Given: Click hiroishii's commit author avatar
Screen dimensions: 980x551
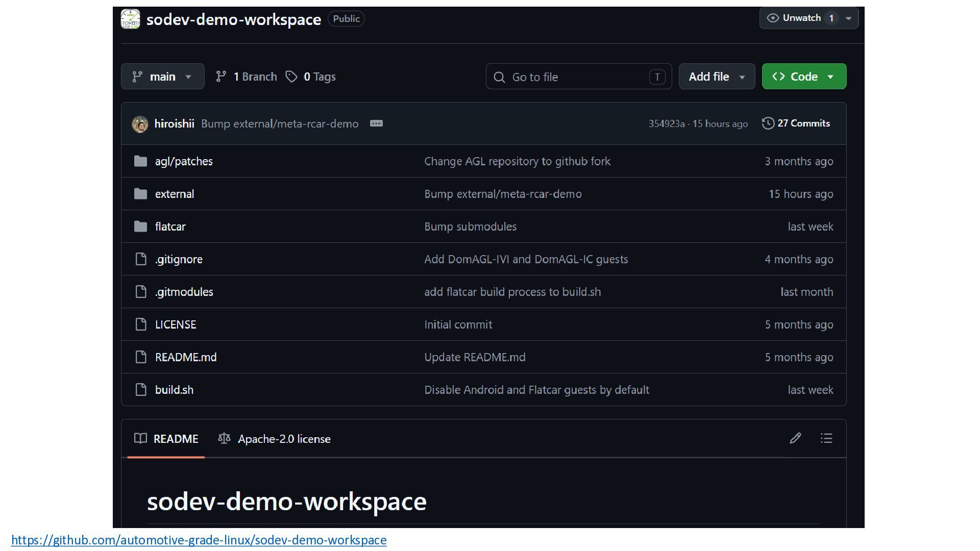Looking at the screenshot, I should point(140,124).
